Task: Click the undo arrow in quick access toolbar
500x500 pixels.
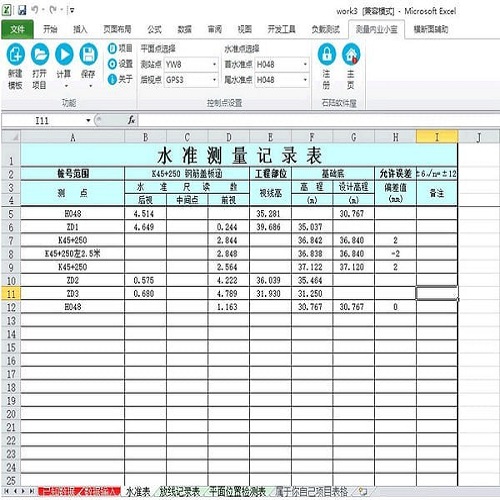Action: coord(35,10)
